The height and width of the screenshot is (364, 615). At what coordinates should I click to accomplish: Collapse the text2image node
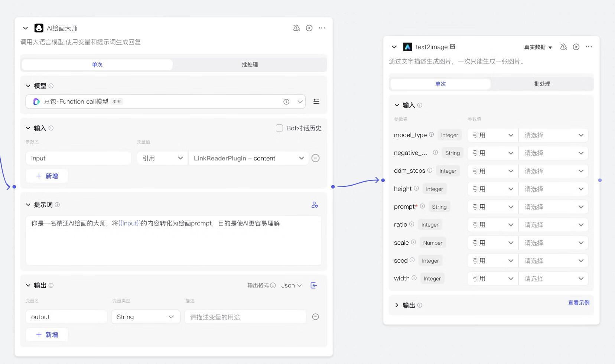click(x=394, y=47)
